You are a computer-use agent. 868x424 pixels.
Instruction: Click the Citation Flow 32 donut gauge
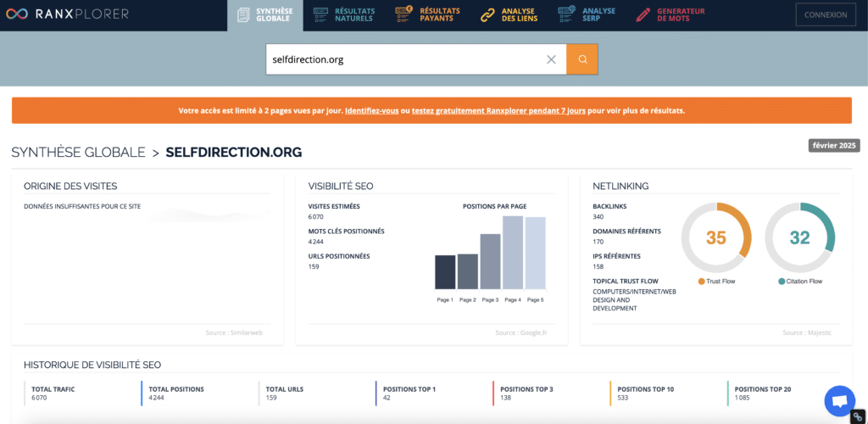tap(799, 237)
